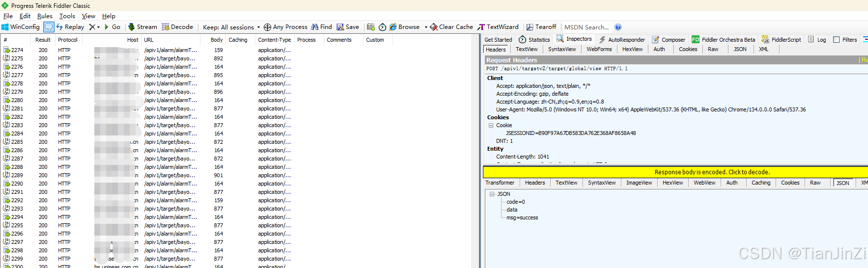Open Find sessions with binoculars icon
The image size is (868, 268).
point(321,27)
